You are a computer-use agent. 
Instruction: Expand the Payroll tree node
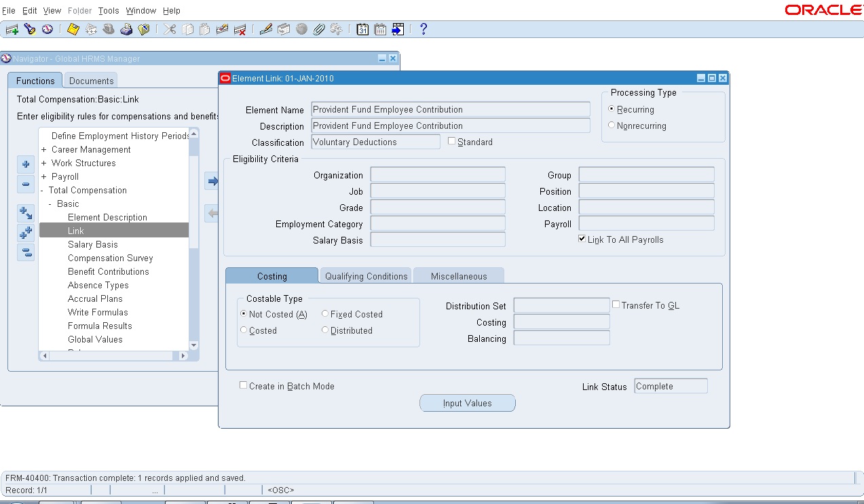(x=45, y=176)
